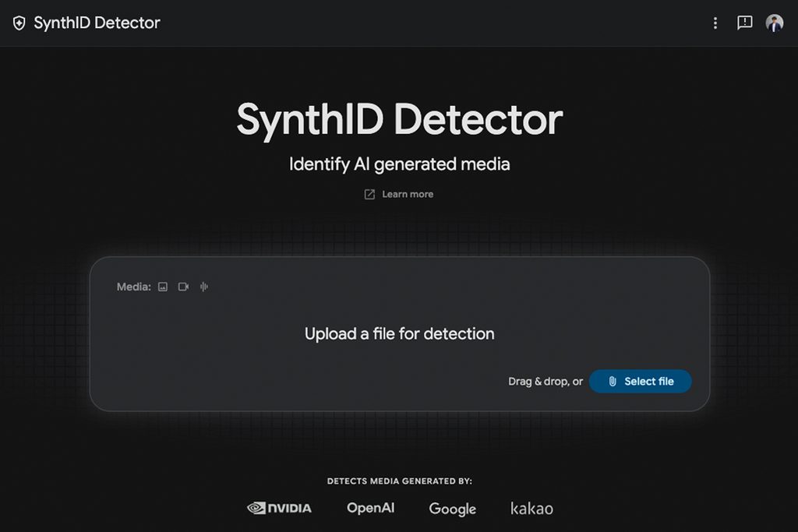Click the Identify AI generated media subtitle

click(400, 164)
